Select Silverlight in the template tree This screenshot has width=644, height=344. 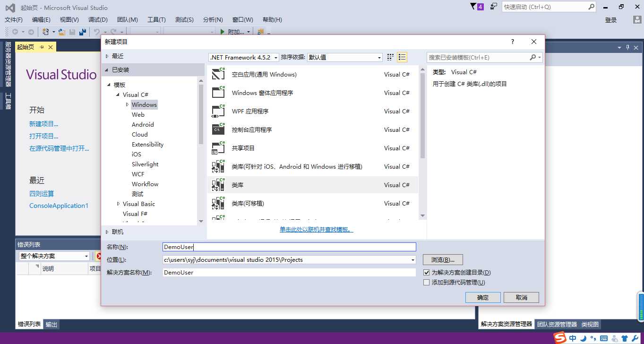(145, 164)
